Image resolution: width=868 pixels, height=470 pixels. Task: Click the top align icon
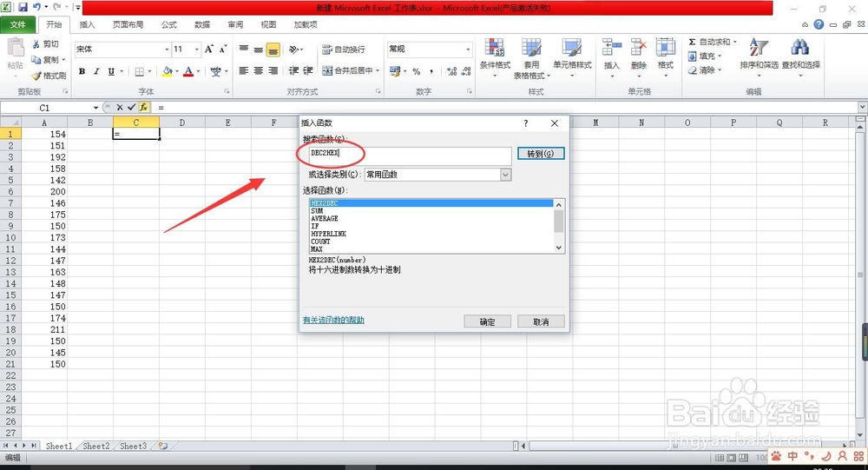point(244,50)
